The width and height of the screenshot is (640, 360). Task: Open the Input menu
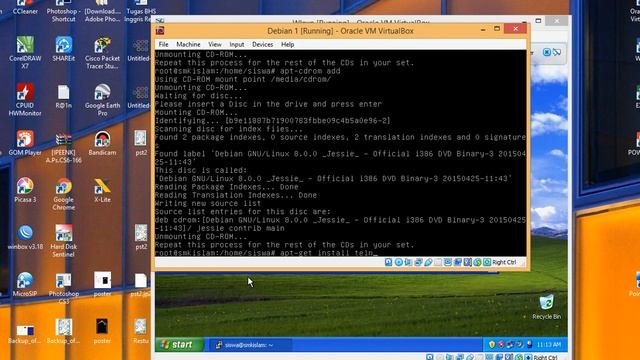point(237,44)
